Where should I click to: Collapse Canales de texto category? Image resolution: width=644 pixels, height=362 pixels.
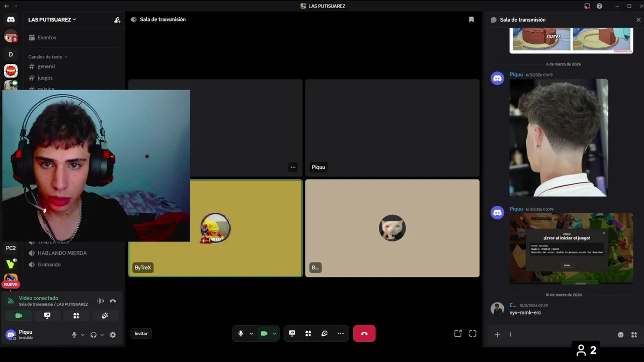[48, 57]
